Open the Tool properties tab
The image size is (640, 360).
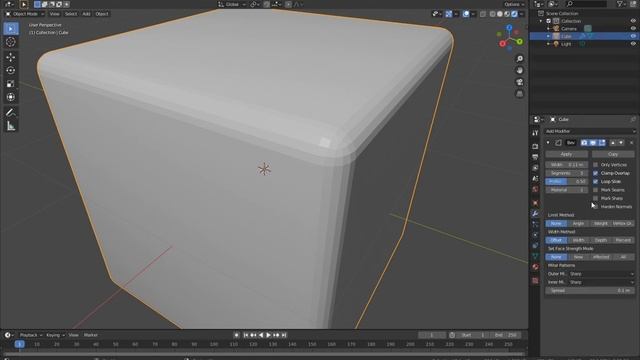(x=535, y=133)
